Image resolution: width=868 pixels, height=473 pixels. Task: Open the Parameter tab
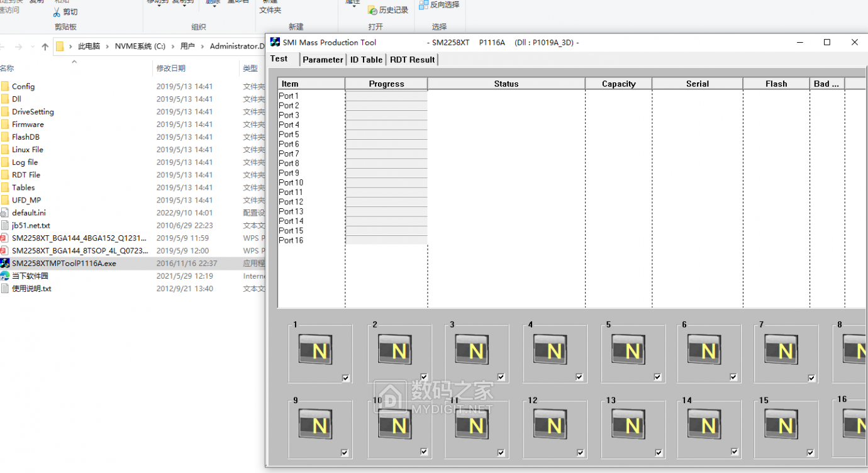click(x=323, y=60)
